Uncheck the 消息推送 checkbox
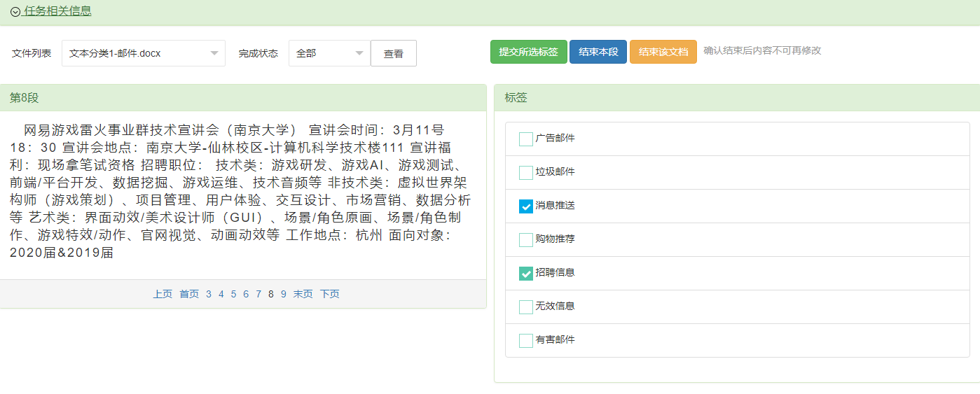The width and height of the screenshot is (980, 394). click(x=526, y=206)
